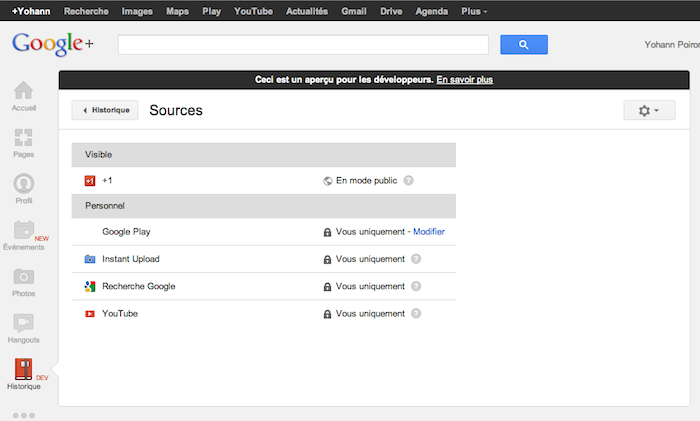Open Accueil home icon in sidebar
Image resolution: width=700 pixels, height=421 pixels.
[x=23, y=92]
